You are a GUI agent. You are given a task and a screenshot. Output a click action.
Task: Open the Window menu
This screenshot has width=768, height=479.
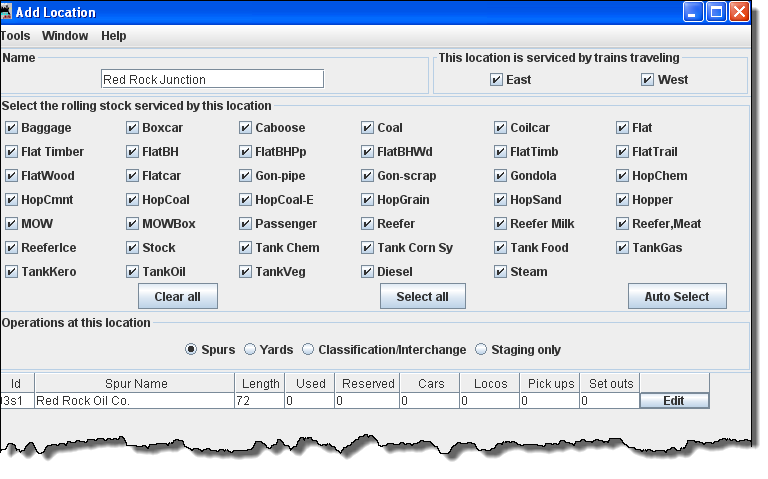[65, 36]
